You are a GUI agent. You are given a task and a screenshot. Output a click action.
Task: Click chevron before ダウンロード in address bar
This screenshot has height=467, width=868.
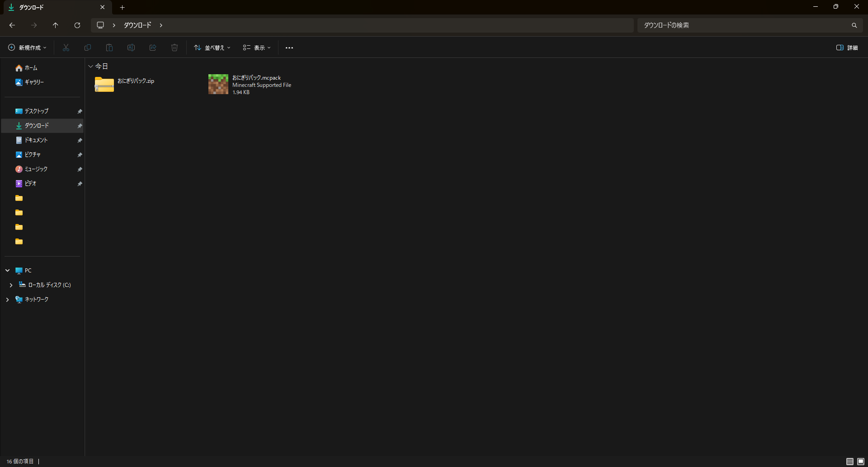[x=114, y=25]
